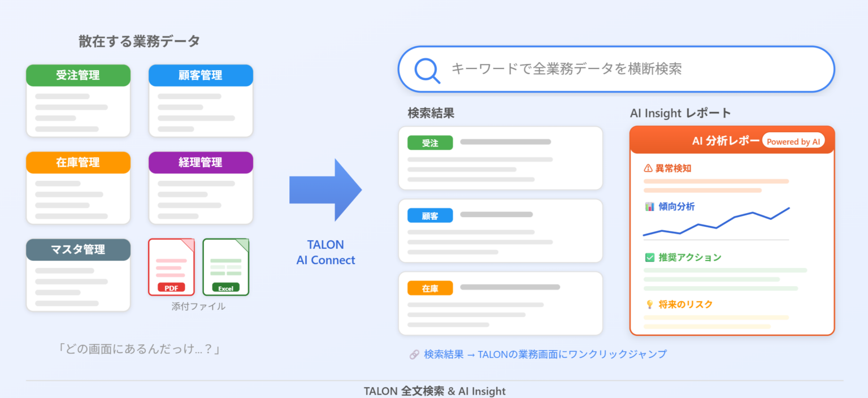Click the Powered by AI badge
868x398 pixels.
click(x=793, y=142)
